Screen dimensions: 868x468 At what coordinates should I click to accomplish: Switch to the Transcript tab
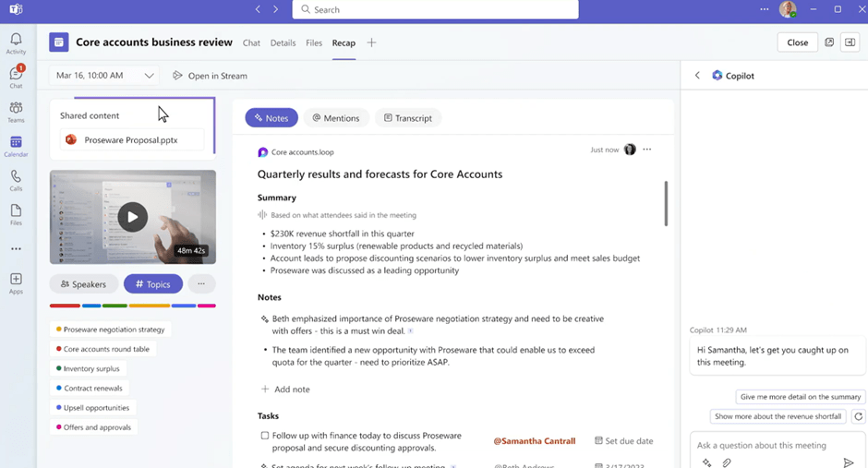pos(407,118)
